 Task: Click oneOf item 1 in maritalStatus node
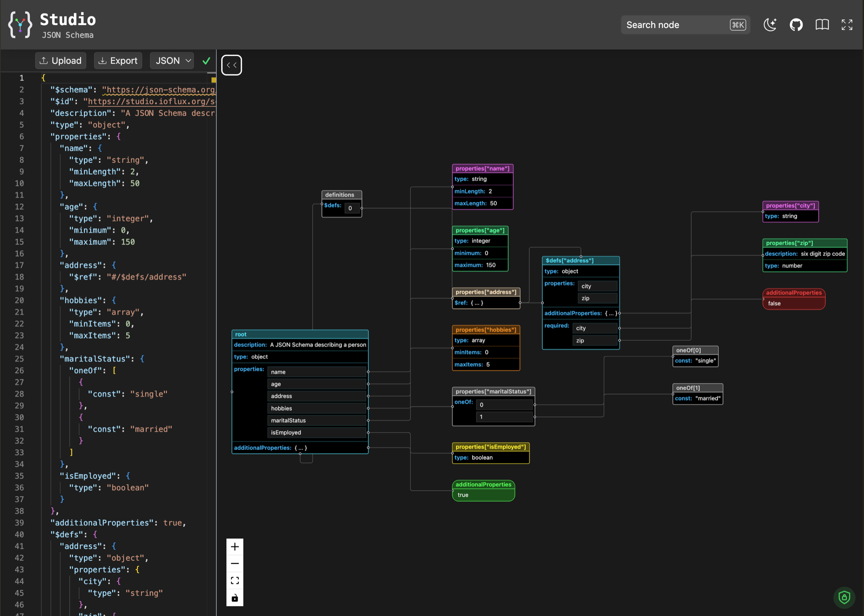(505, 417)
